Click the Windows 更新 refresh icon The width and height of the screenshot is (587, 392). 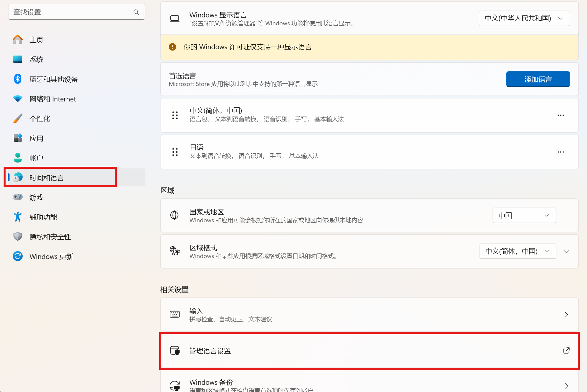[x=18, y=256]
